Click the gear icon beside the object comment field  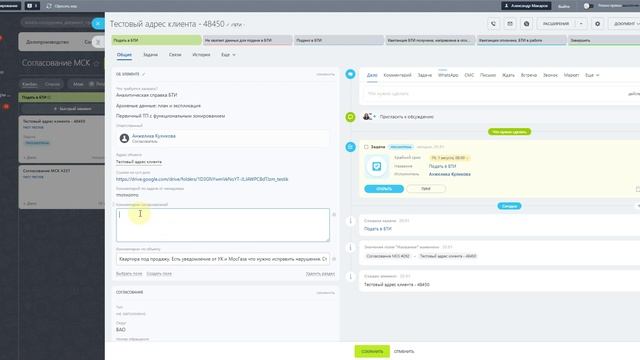pyautogui.click(x=334, y=259)
